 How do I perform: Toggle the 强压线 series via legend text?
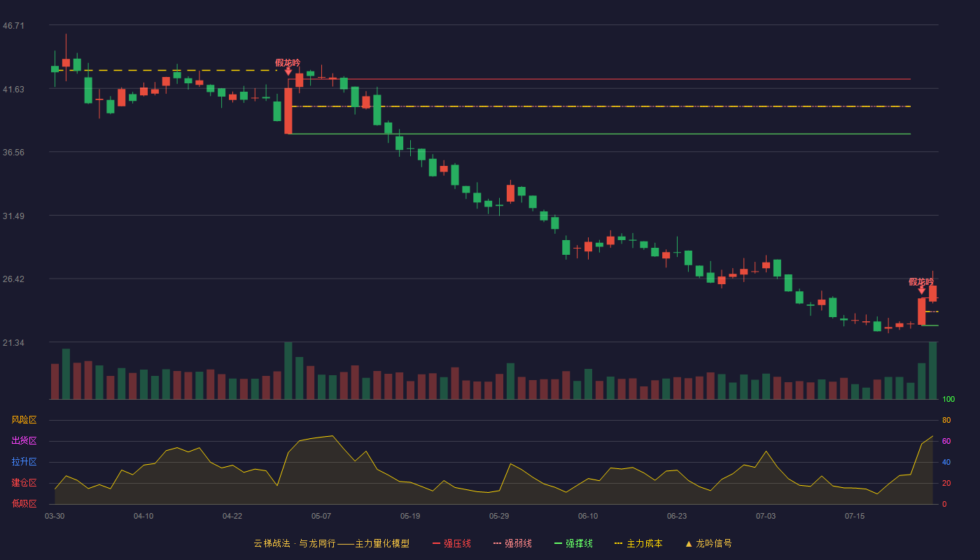click(457, 543)
